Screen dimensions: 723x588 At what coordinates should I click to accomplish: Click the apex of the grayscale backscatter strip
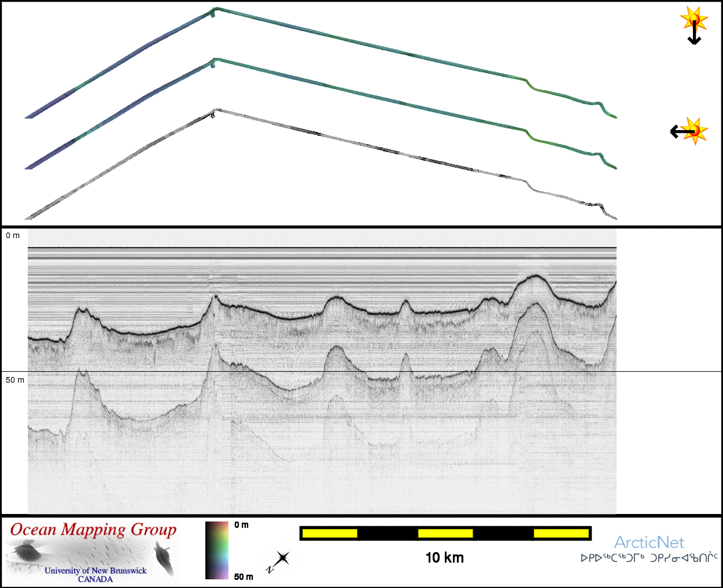pyautogui.click(x=215, y=111)
